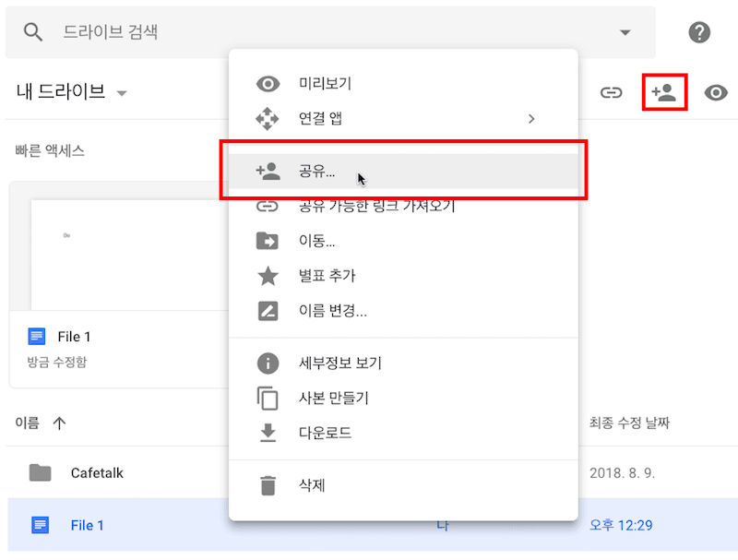
Task: Click the File 1 quick access card title
Action: tap(74, 337)
